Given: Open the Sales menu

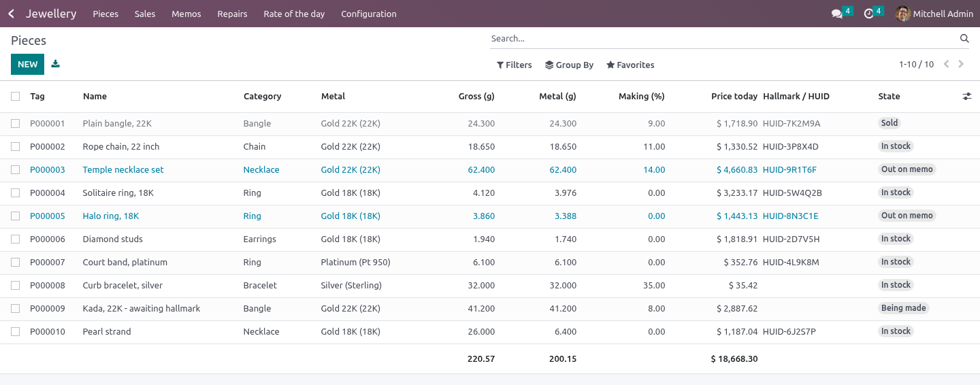Looking at the screenshot, I should pos(145,14).
